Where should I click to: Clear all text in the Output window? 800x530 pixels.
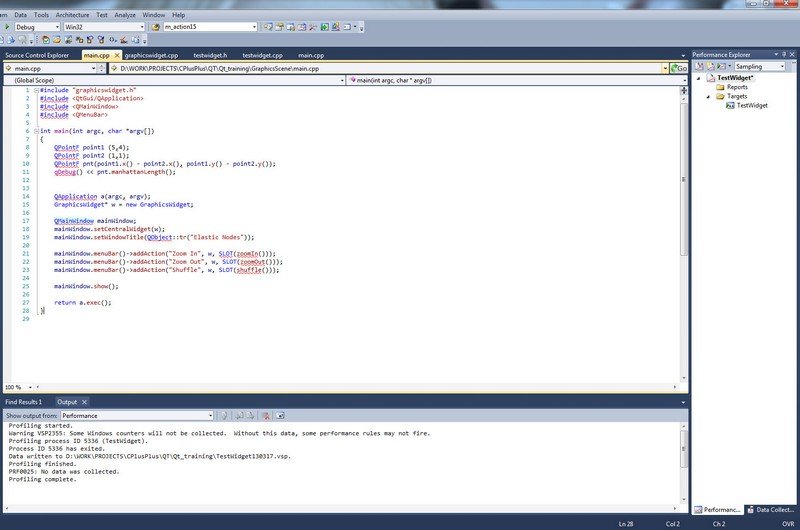[264, 415]
